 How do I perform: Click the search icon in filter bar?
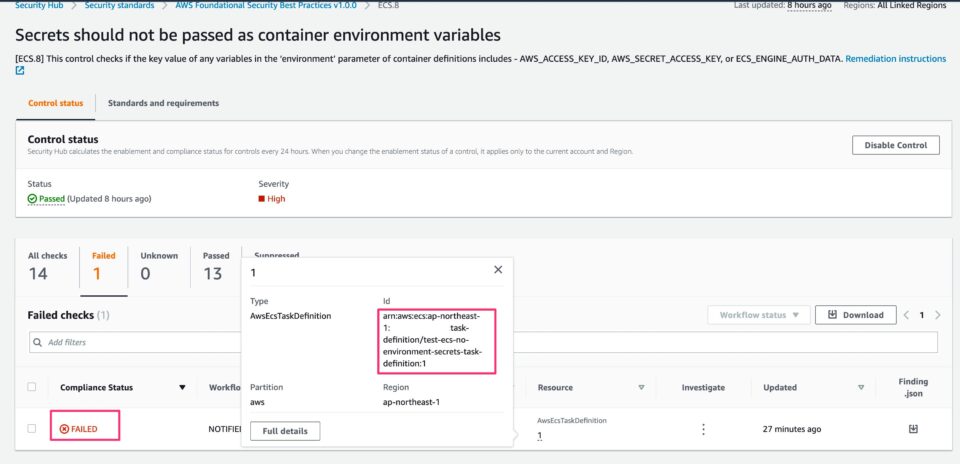[39, 342]
